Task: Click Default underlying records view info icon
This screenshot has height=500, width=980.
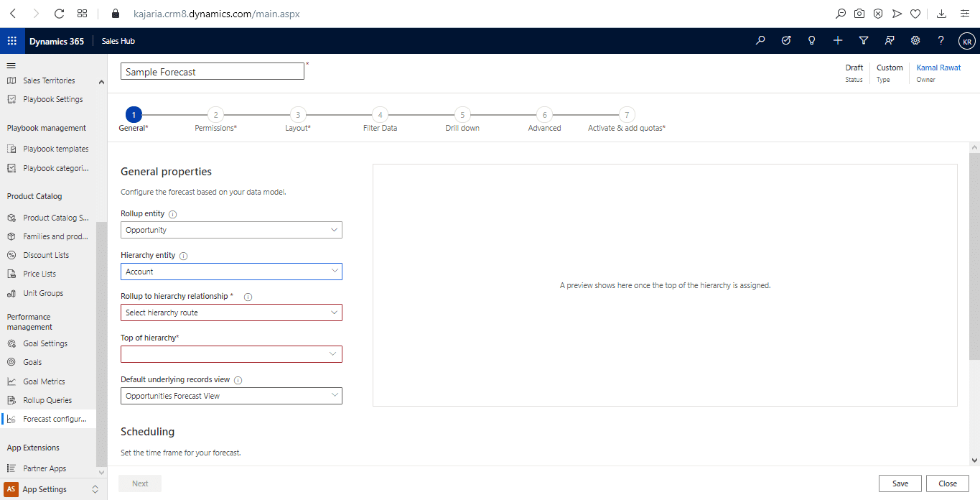Action: [x=238, y=380]
